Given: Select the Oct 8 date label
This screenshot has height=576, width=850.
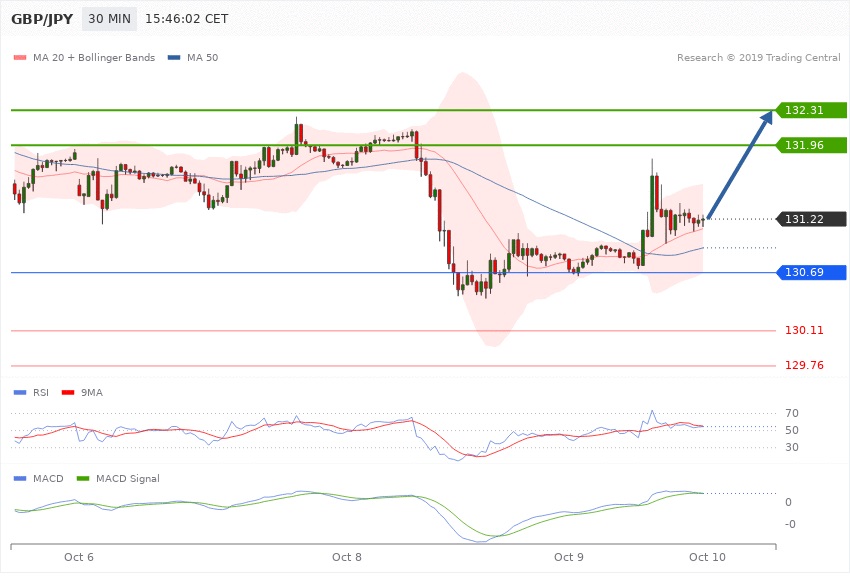Looking at the screenshot, I should tap(347, 556).
